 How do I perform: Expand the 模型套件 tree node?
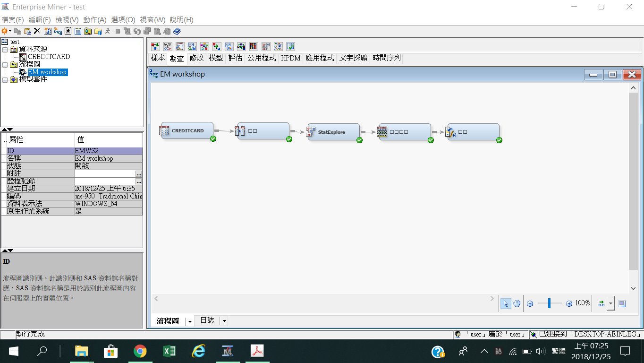point(5,79)
